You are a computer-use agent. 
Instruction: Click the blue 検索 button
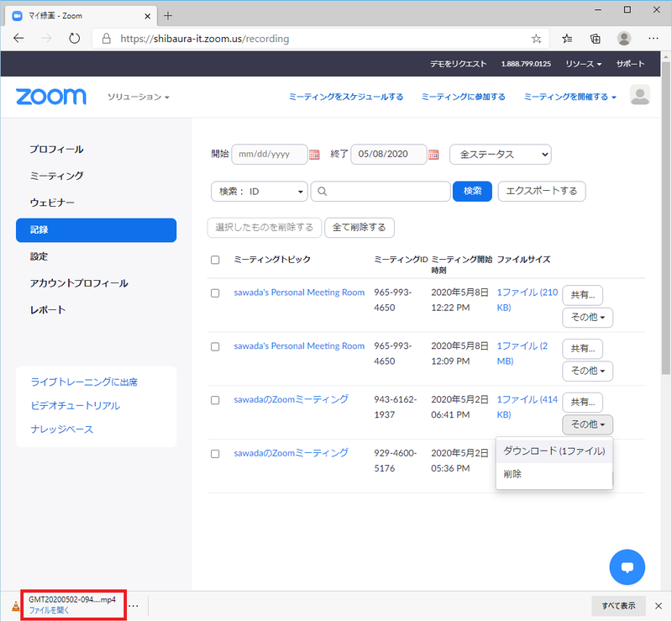point(472,192)
